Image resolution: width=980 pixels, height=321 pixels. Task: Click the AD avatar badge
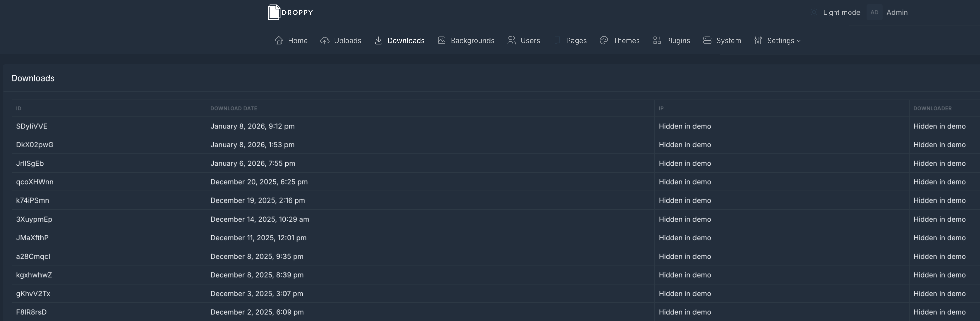pos(874,12)
